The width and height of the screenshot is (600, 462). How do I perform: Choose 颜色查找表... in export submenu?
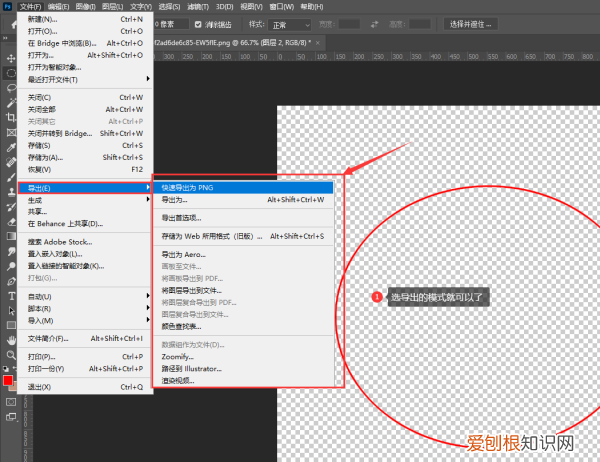point(243,327)
